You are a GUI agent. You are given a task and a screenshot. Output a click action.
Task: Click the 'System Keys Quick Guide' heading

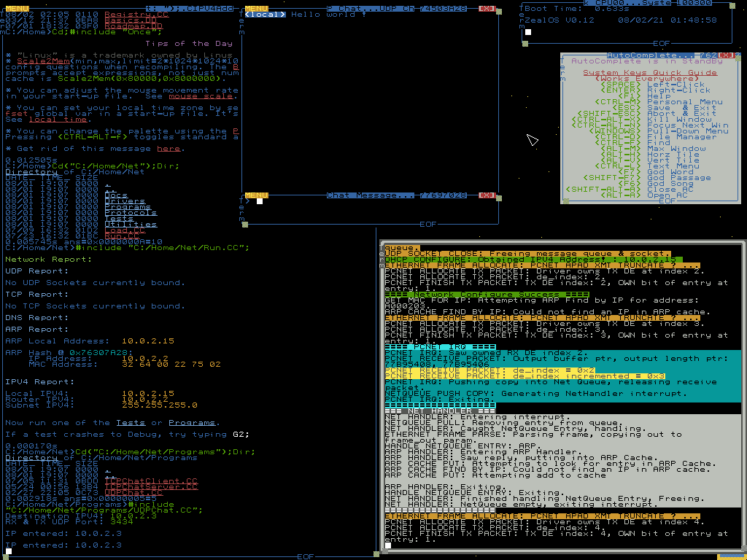650,73
